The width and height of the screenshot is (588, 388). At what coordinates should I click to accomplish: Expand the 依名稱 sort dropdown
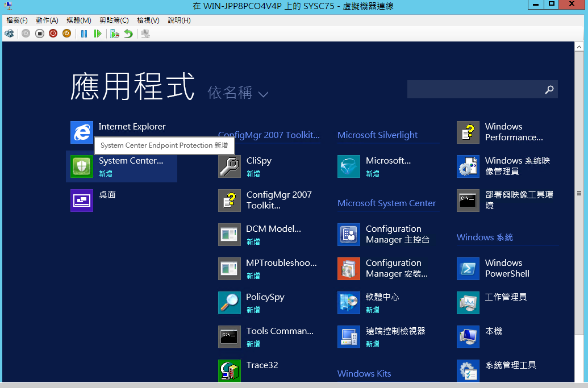pyautogui.click(x=237, y=93)
